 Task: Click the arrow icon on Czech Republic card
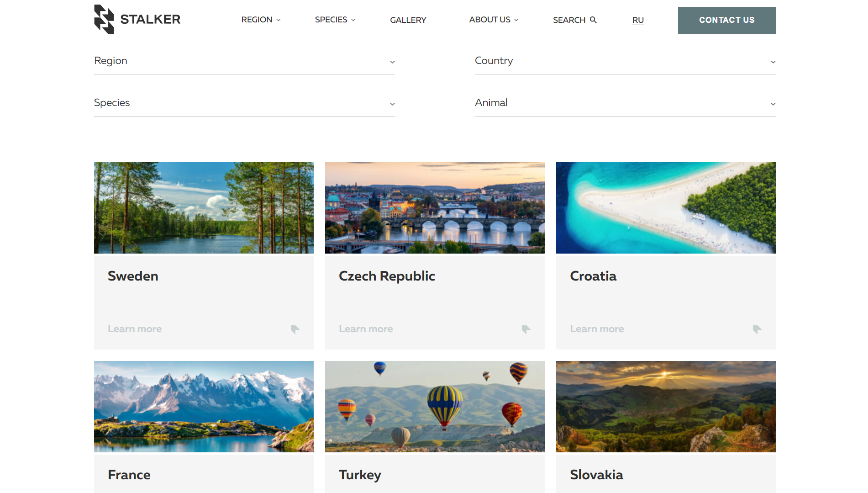(x=526, y=329)
